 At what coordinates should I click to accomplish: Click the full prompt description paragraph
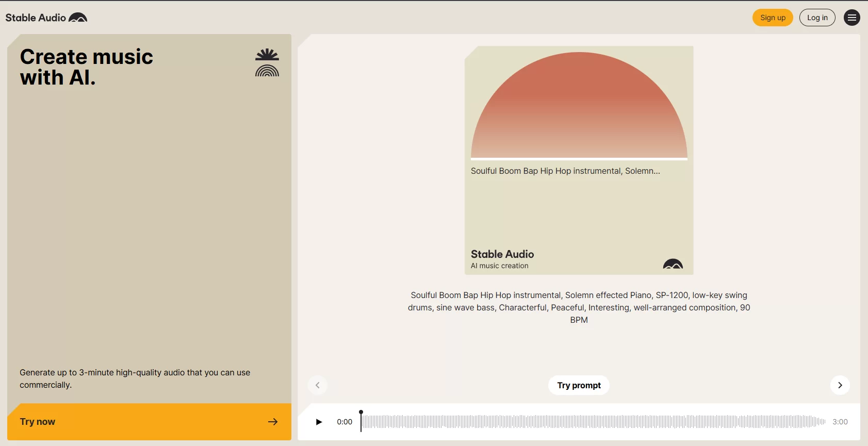pos(579,307)
